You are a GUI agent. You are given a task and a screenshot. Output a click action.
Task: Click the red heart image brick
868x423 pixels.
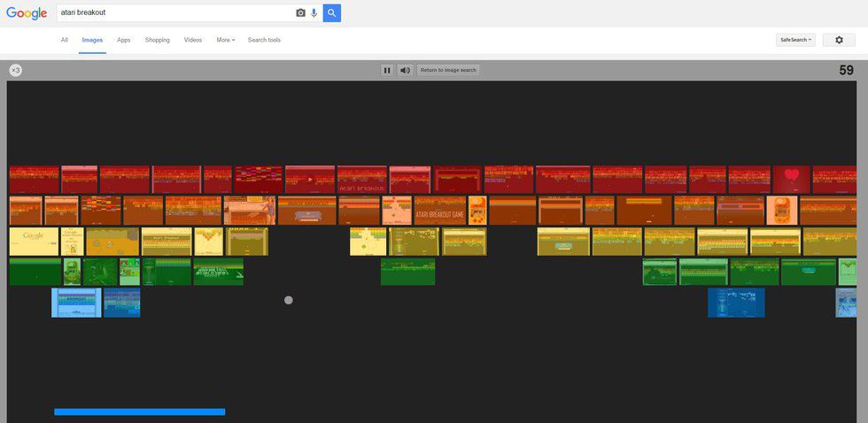pyautogui.click(x=791, y=179)
